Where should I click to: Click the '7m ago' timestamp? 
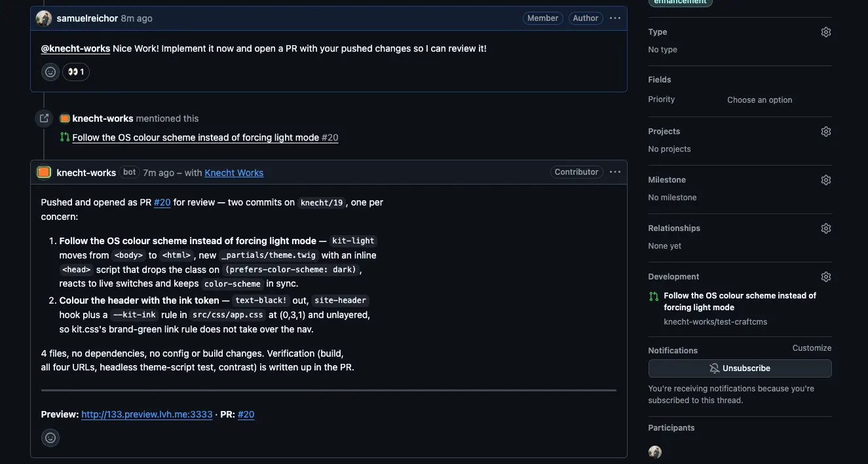pyautogui.click(x=159, y=173)
